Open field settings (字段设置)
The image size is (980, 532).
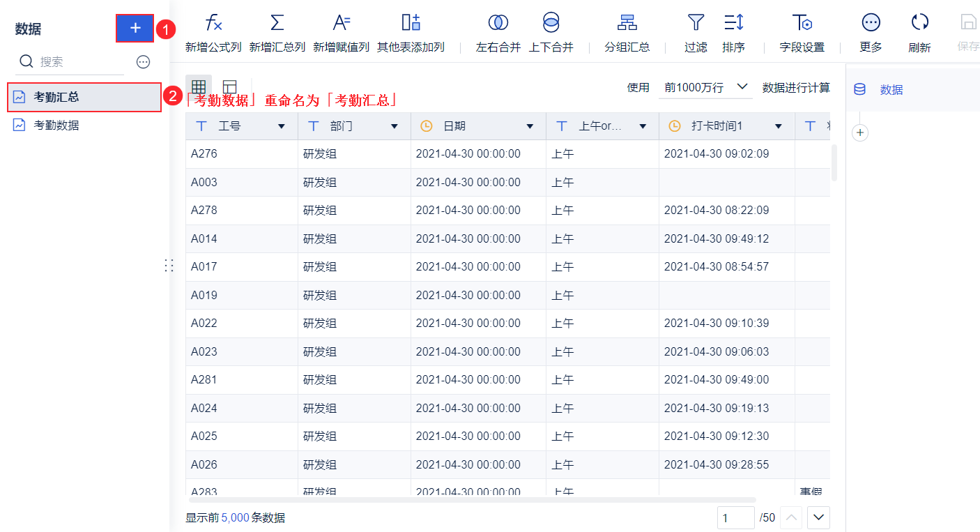click(x=802, y=33)
